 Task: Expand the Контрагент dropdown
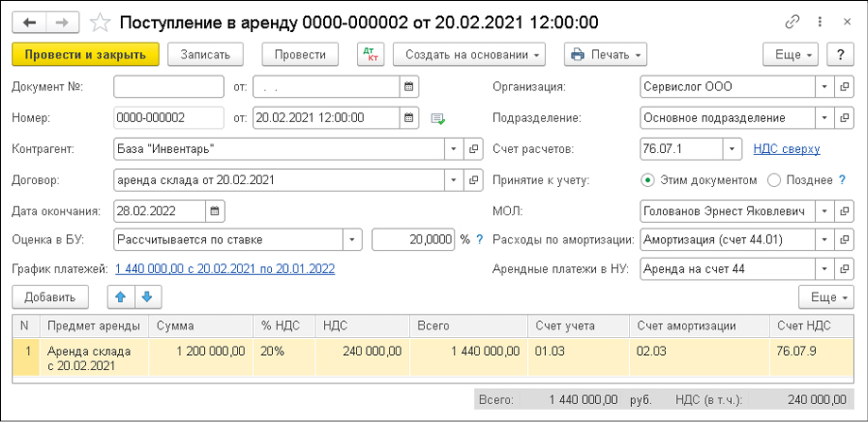click(x=454, y=149)
